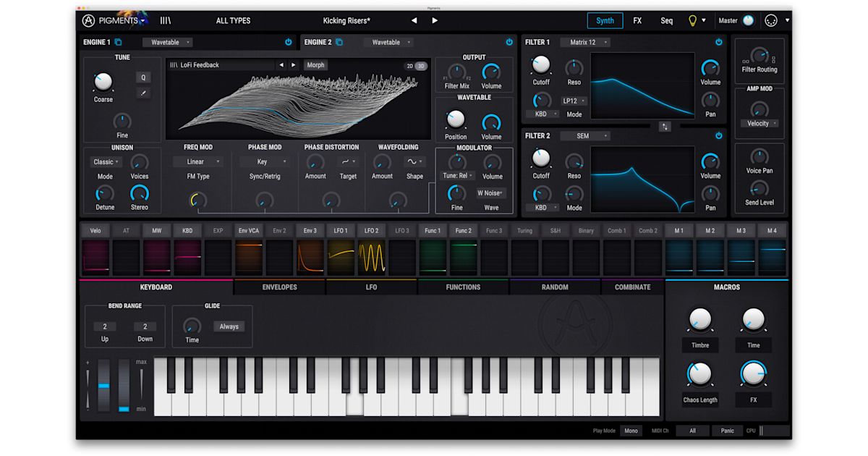Toggle Engine 2 power button
The width and height of the screenshot is (868, 456).
(509, 42)
